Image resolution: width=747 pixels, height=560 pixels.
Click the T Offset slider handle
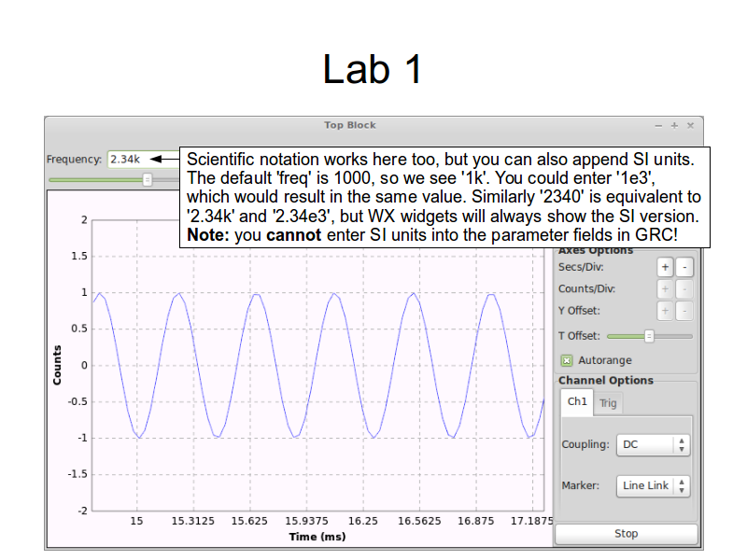pos(650,336)
